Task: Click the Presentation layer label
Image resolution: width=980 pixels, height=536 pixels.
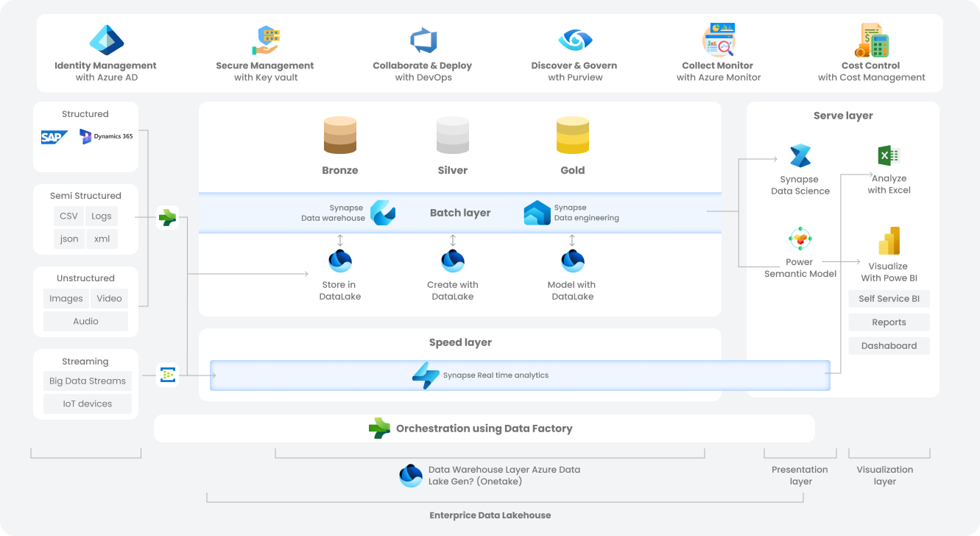Action: pos(800,476)
